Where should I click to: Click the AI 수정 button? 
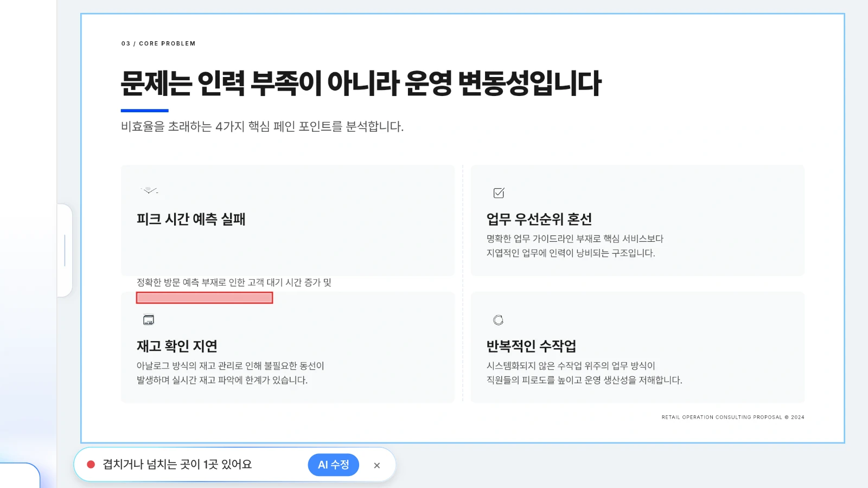[x=333, y=465]
